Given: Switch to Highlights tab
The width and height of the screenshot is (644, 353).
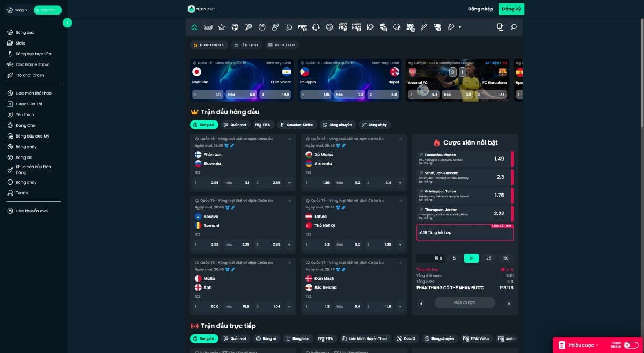Looking at the screenshot, I should pyautogui.click(x=209, y=45).
